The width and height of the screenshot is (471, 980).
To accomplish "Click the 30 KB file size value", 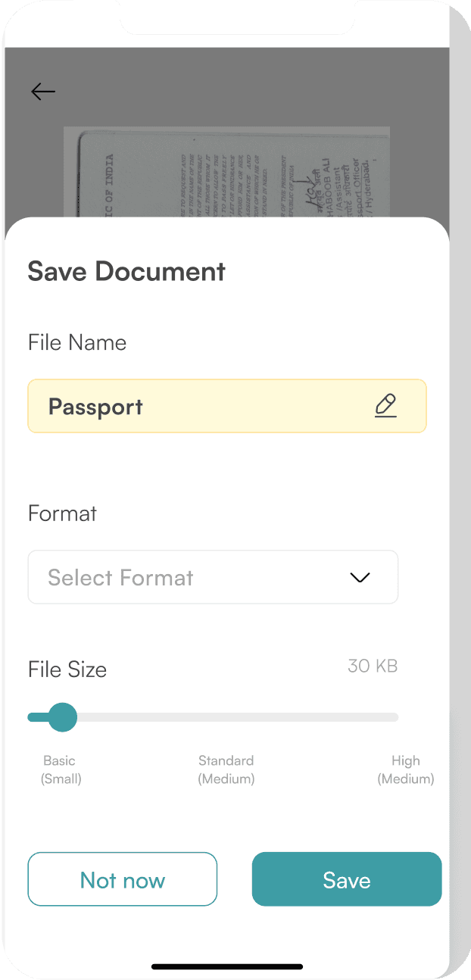I will pyautogui.click(x=373, y=666).
